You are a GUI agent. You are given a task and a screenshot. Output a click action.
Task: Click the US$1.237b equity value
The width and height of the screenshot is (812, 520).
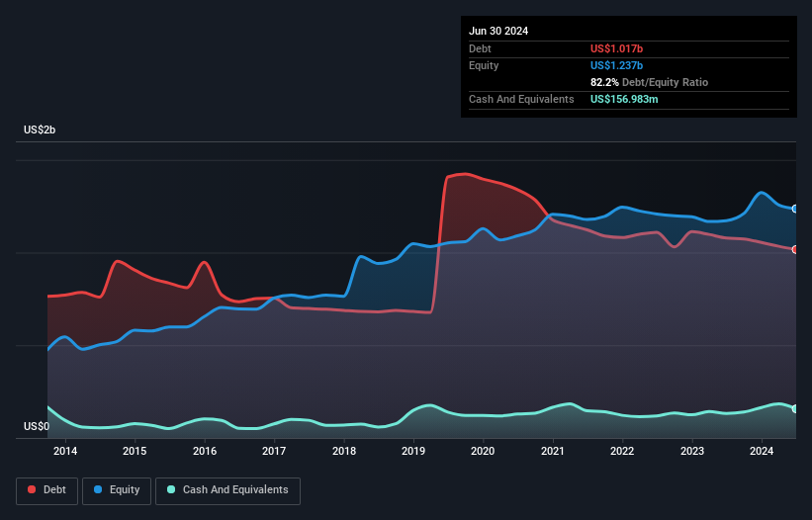click(x=616, y=65)
